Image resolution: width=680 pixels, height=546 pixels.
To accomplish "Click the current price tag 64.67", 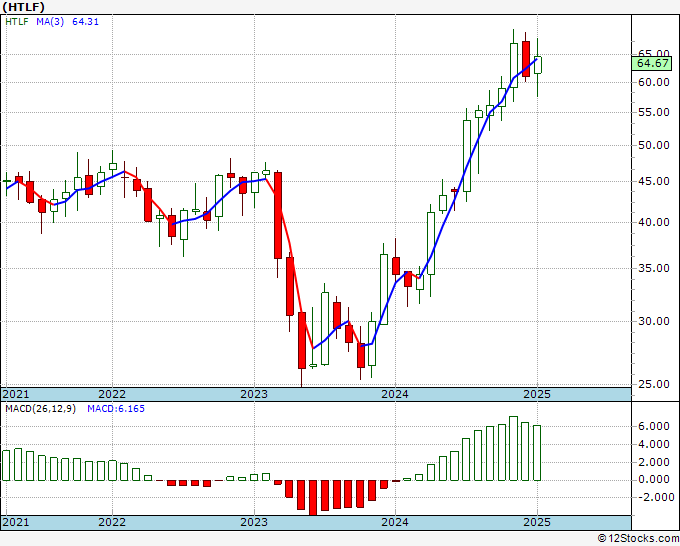I will coord(653,63).
